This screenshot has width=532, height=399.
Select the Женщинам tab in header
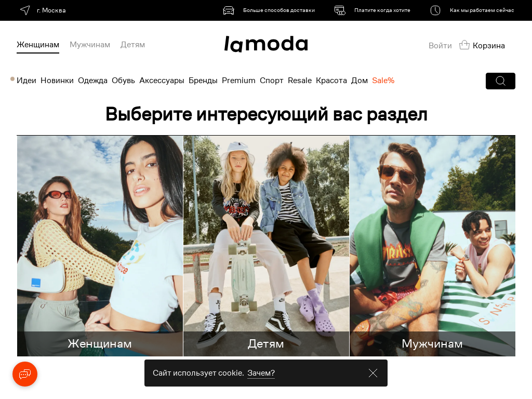[x=38, y=45]
